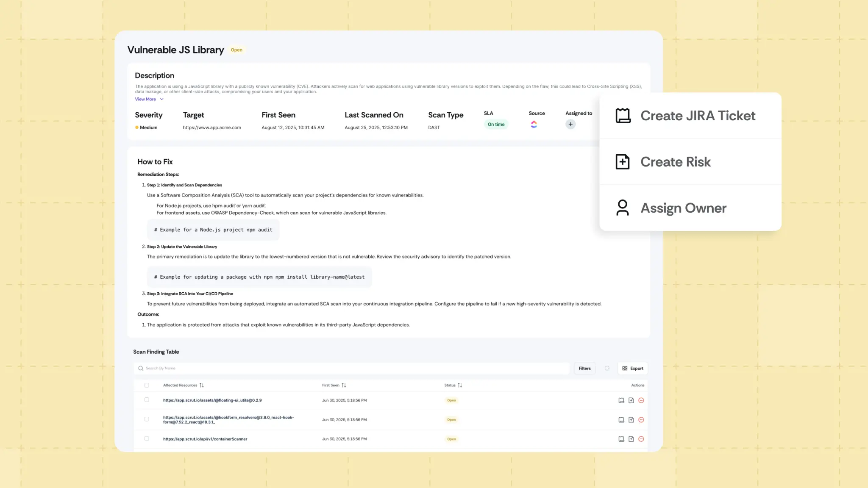Sort by Status column arrows
868x488 pixels.
[460, 385]
